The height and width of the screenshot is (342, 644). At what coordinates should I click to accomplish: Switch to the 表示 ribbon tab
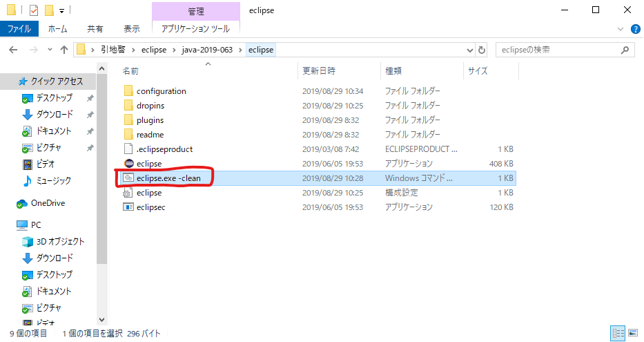(132, 29)
